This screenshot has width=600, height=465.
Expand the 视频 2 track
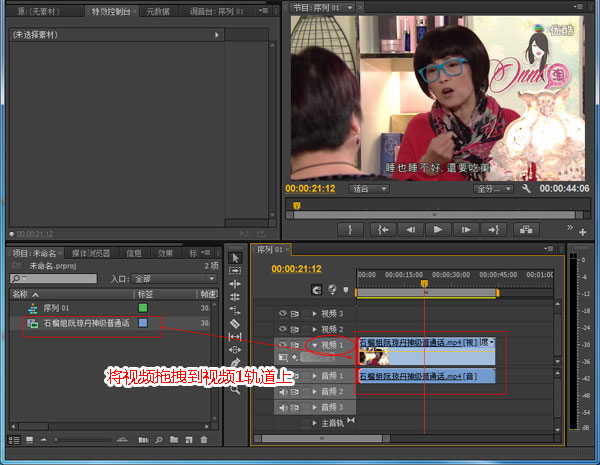pos(315,330)
